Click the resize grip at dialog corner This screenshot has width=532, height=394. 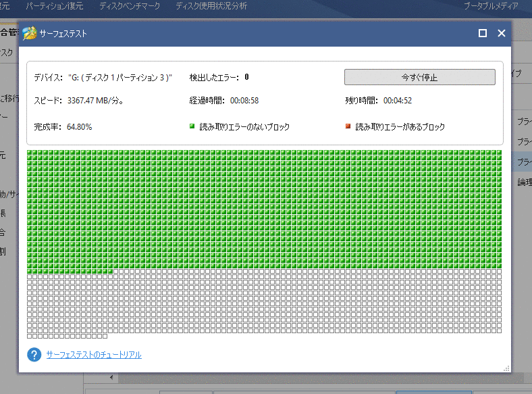[x=506, y=368]
